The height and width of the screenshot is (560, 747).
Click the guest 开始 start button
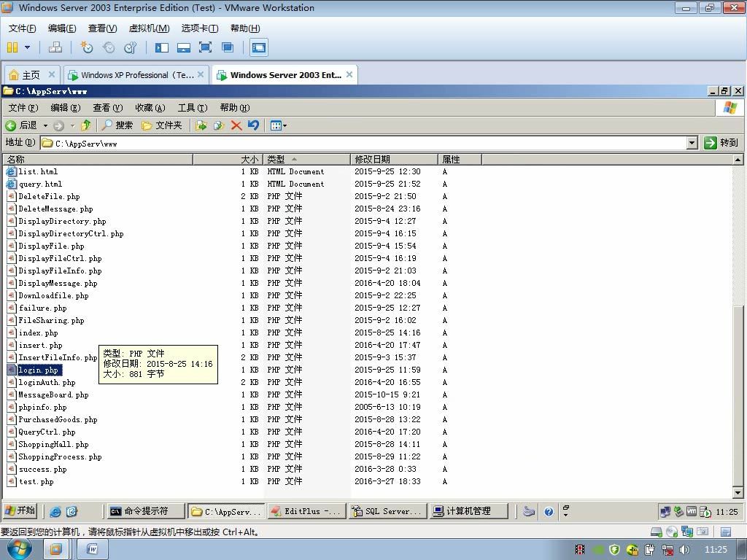pos(20,511)
